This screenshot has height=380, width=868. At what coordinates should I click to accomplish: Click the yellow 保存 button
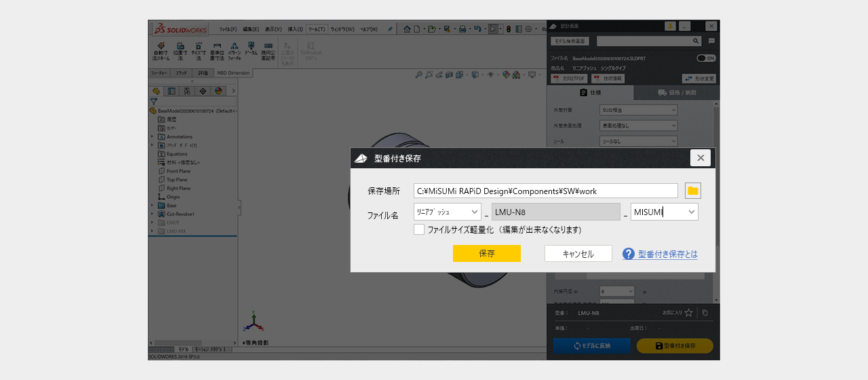point(486,254)
